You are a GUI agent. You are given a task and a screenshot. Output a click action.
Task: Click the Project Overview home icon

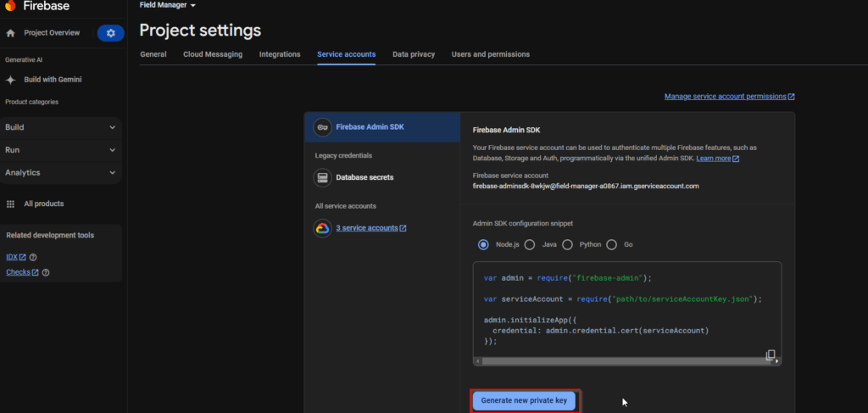[x=10, y=33]
